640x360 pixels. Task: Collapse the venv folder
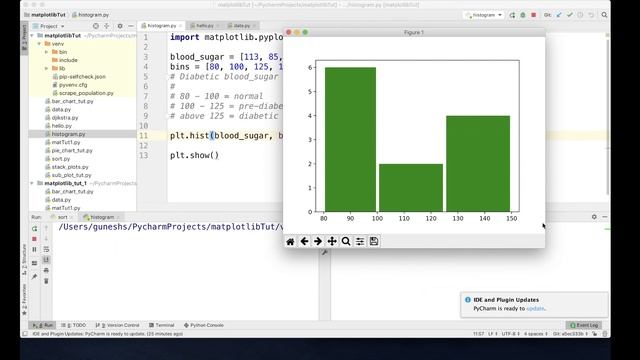coord(40,44)
